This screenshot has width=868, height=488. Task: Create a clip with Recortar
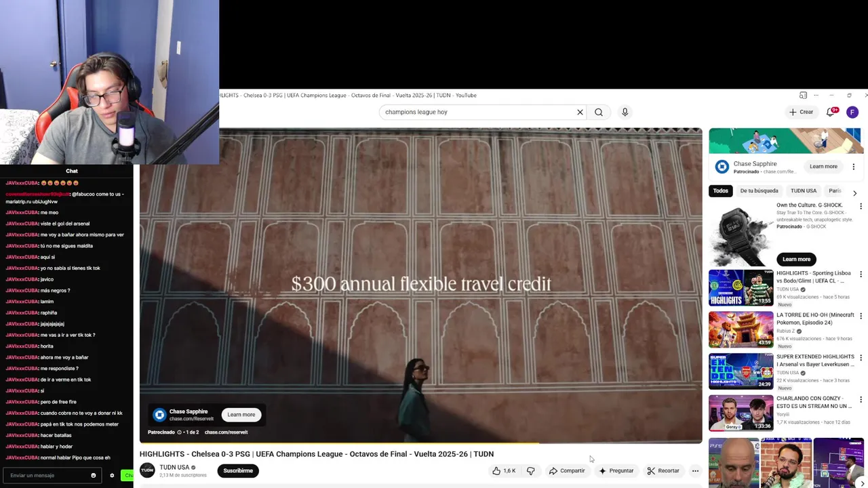pos(663,471)
